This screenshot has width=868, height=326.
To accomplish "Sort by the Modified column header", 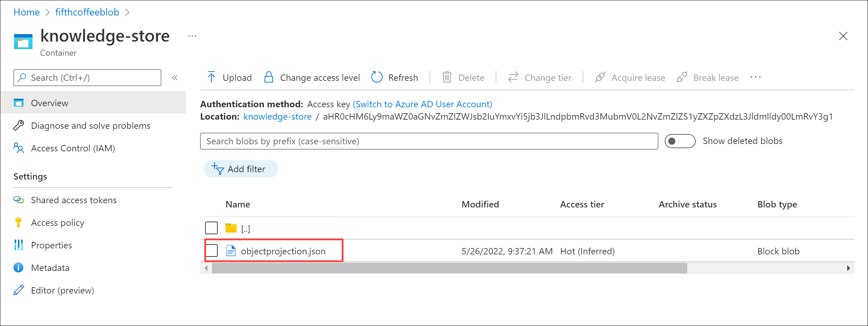I will 480,204.
